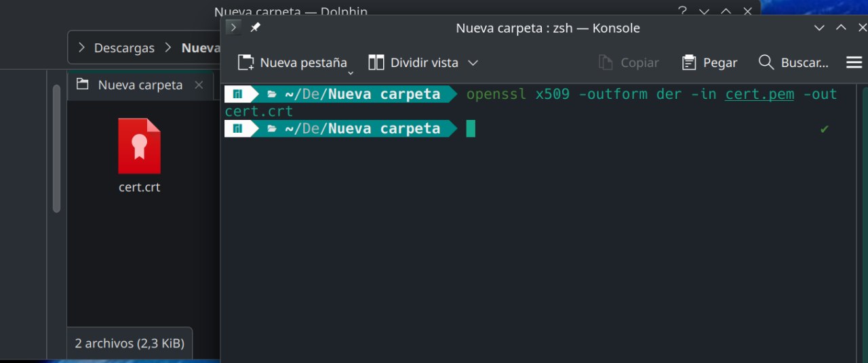The width and height of the screenshot is (868, 363).
Task: Switch to the Nueva carpeta Dolphin tab
Action: [140, 85]
